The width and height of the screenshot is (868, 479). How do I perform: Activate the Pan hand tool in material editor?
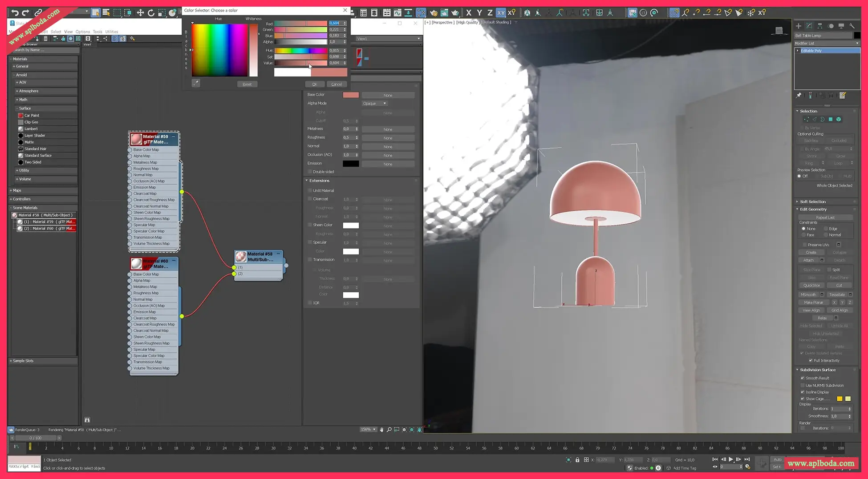point(381,430)
